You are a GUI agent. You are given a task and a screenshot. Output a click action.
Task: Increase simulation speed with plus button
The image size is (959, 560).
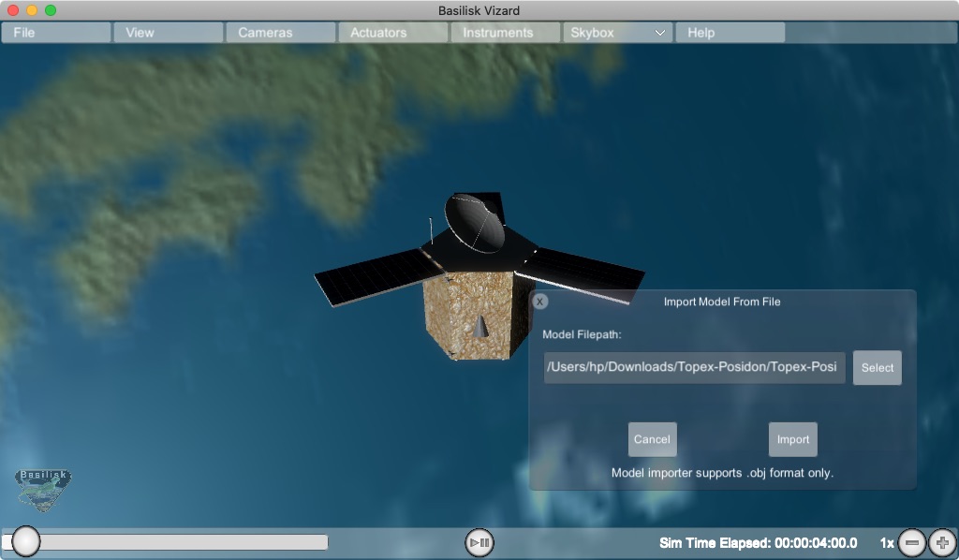point(942,542)
